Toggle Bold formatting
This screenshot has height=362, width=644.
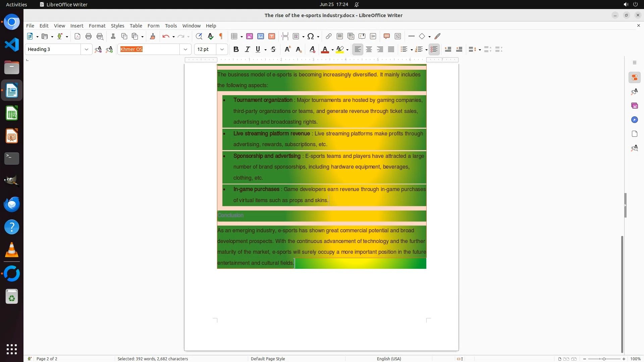[236, 49]
